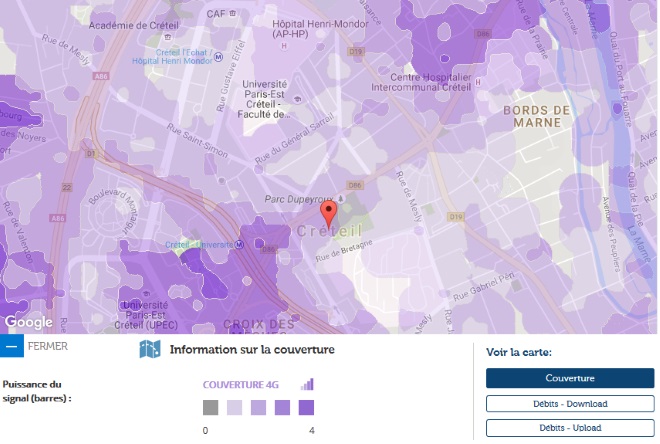Click the BORDS DE MARNE district label
The height and width of the screenshot is (444, 660).
pyautogui.click(x=537, y=117)
